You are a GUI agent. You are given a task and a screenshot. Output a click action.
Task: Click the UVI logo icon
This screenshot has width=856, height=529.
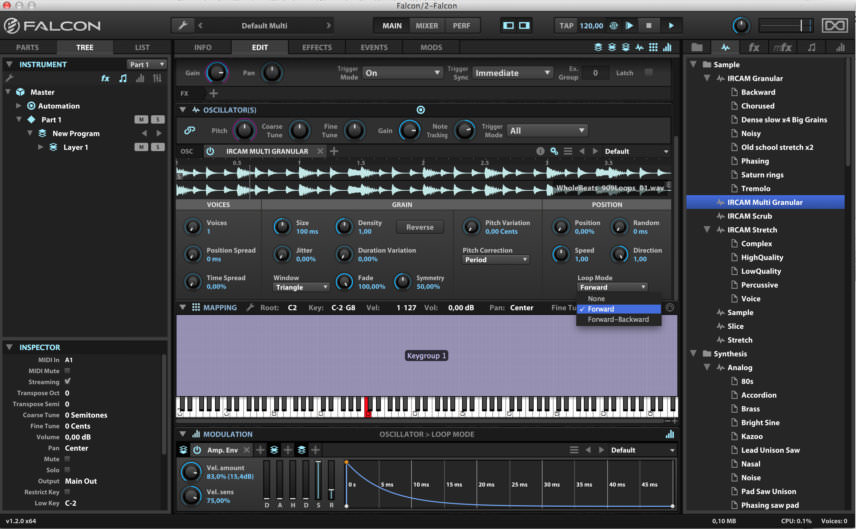(835, 26)
